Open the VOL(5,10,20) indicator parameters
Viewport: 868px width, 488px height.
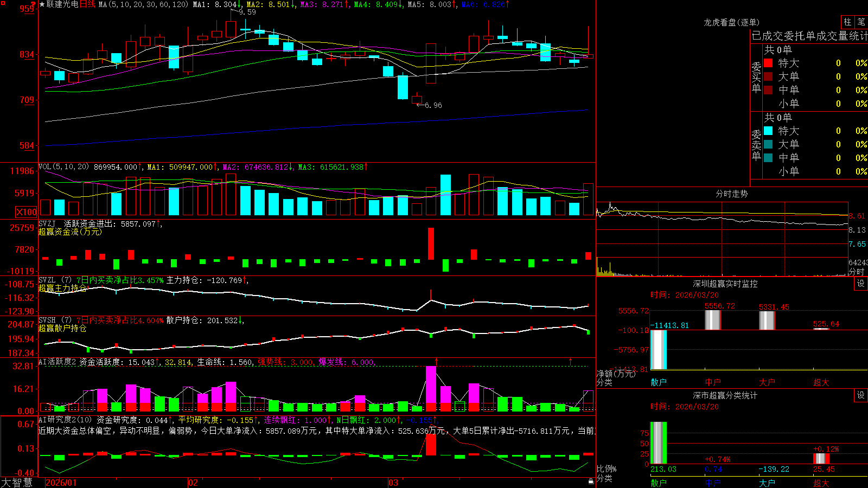63,167
